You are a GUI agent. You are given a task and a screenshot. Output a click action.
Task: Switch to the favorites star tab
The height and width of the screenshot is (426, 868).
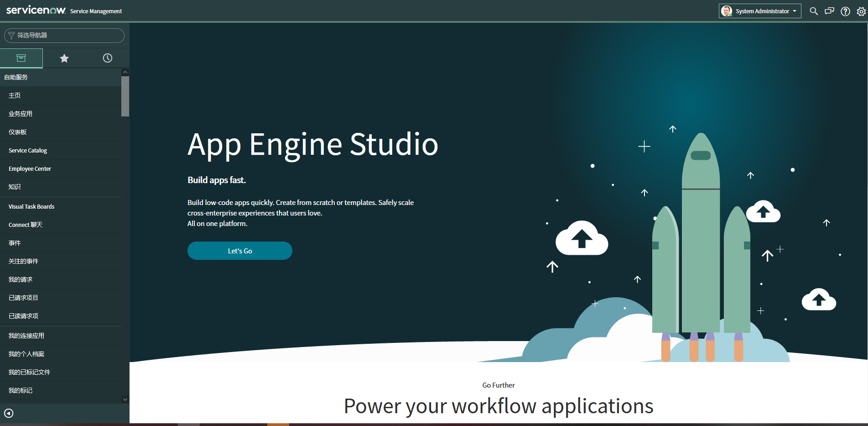pyautogui.click(x=64, y=58)
